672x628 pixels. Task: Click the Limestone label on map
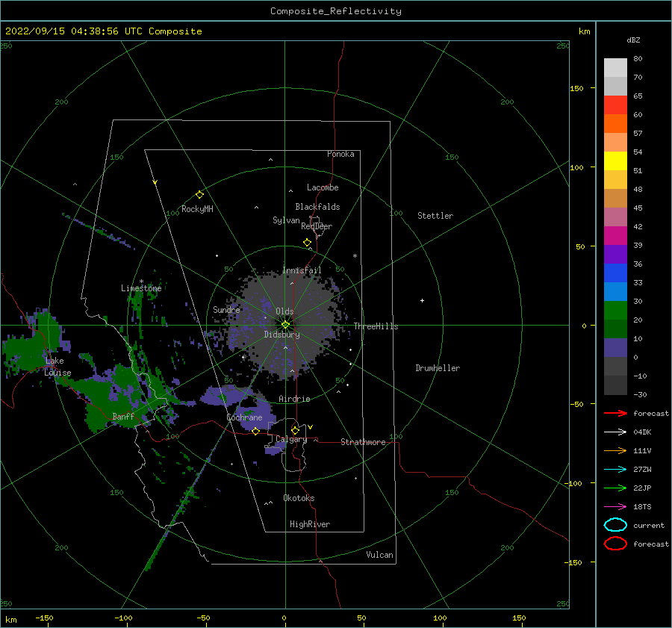tap(141, 288)
